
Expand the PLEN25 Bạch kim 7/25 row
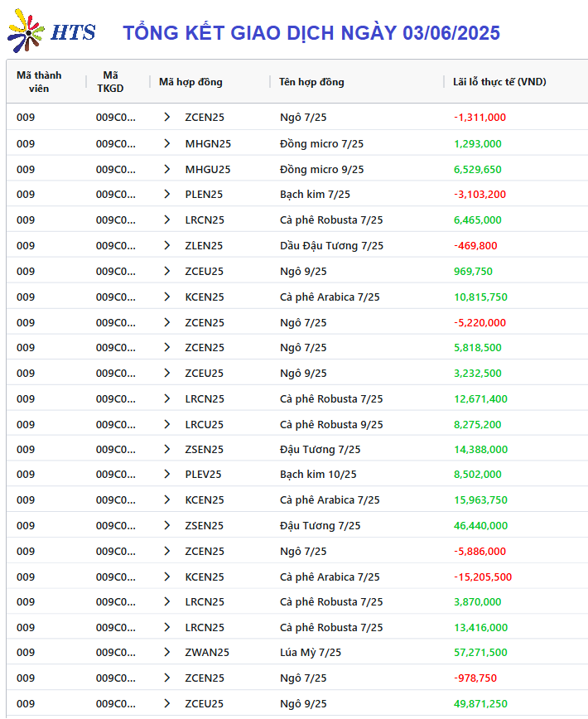tap(166, 194)
